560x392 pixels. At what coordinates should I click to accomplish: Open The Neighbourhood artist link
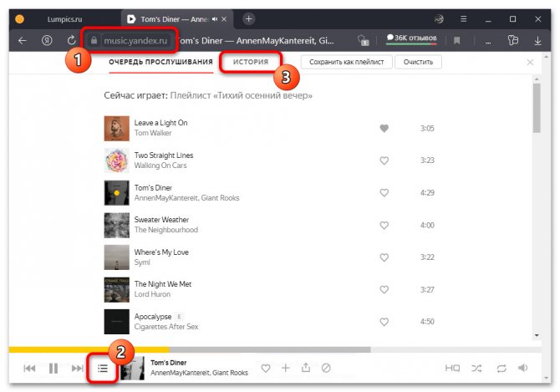tap(166, 230)
